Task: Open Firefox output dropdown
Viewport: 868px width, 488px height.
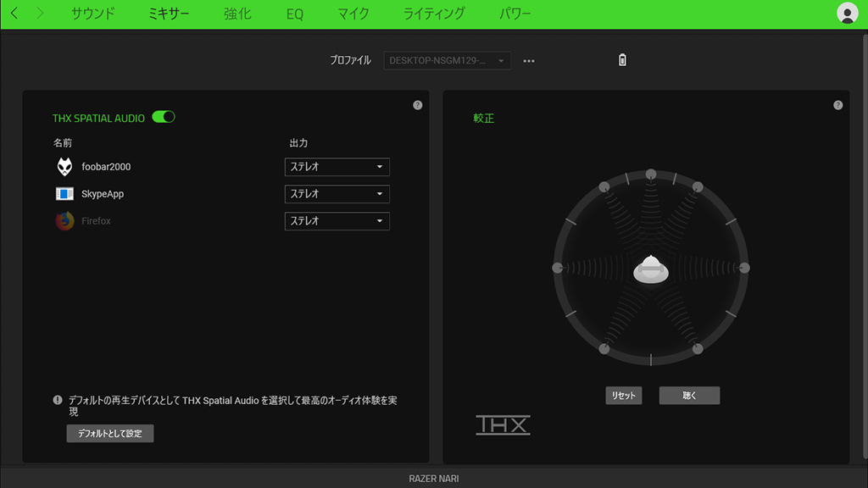Action: [337, 221]
